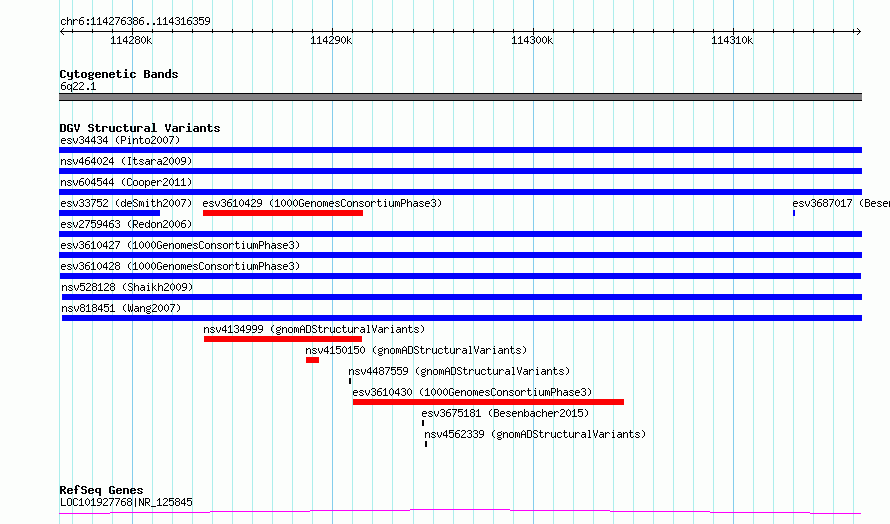The height and width of the screenshot is (524, 890).
Task: Click the nsv818451 (Wang2007) label
Action: (121, 308)
